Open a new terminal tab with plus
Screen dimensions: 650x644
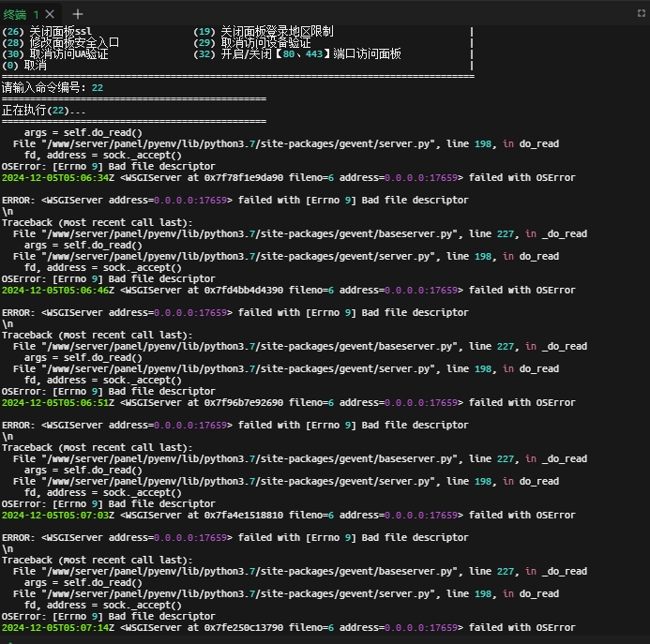click(x=78, y=14)
